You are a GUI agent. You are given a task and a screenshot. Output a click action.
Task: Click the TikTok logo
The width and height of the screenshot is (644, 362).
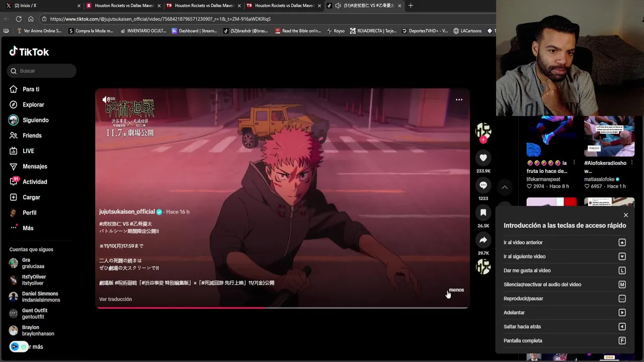point(29,51)
